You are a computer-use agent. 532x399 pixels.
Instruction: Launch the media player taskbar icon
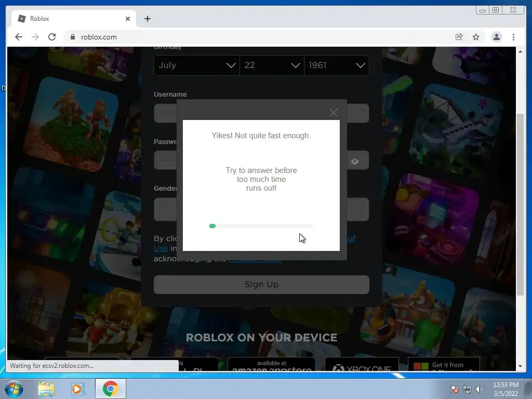(77, 389)
